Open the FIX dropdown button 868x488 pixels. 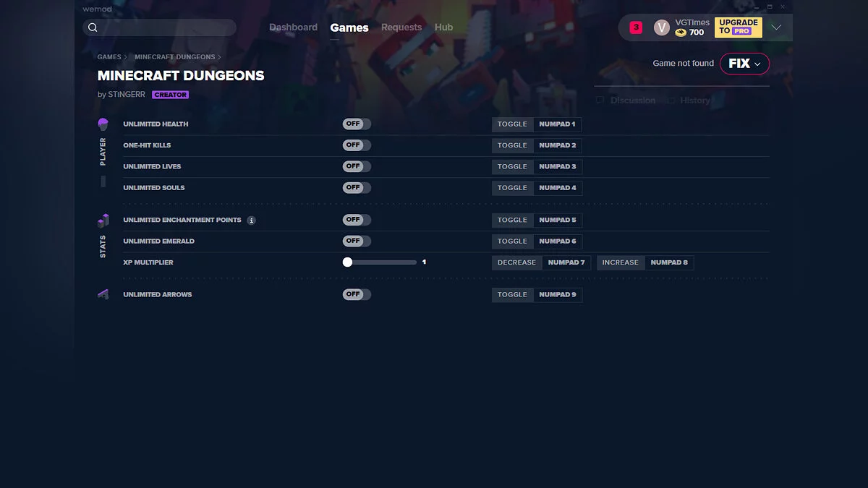tap(744, 64)
